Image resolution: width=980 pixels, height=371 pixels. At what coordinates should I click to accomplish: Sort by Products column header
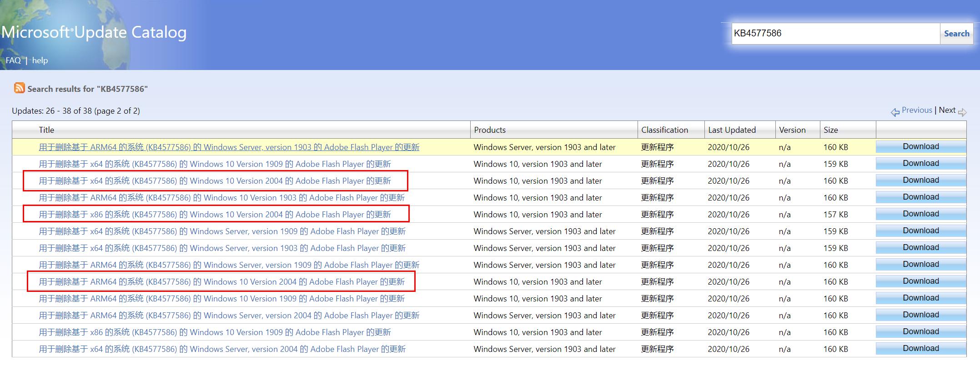[x=490, y=130]
